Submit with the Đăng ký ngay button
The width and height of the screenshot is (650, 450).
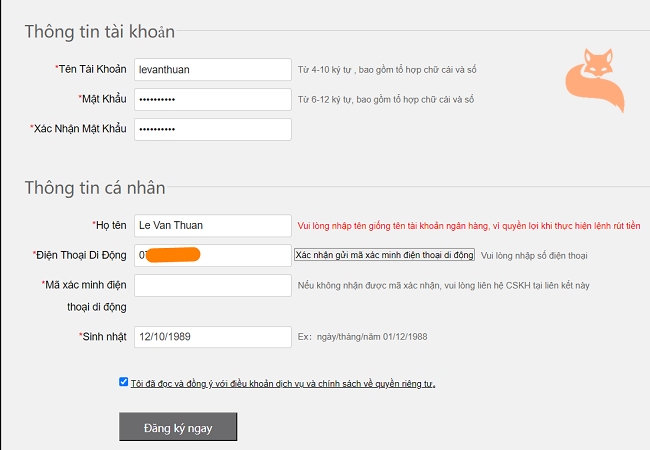[x=178, y=426]
